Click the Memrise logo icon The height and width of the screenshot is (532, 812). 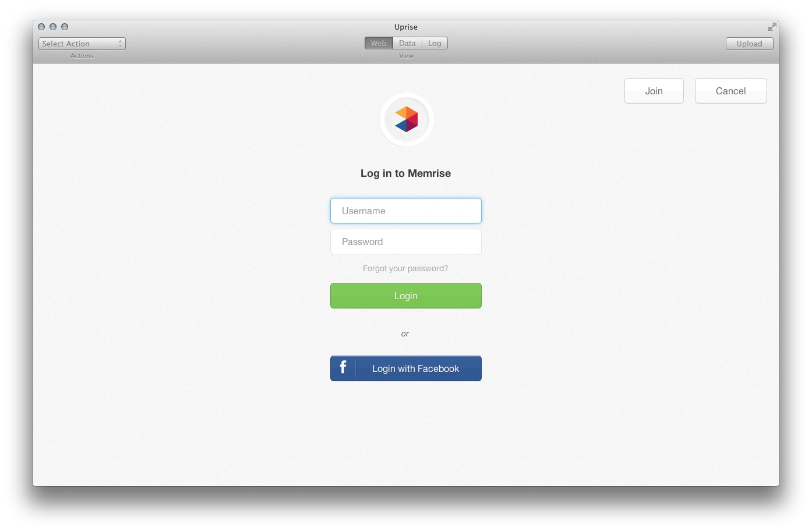pyautogui.click(x=406, y=119)
